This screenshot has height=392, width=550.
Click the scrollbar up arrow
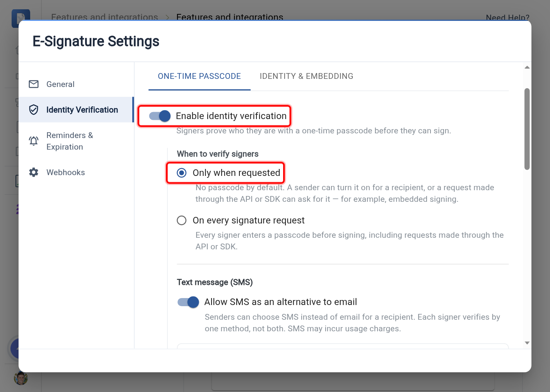(527, 67)
